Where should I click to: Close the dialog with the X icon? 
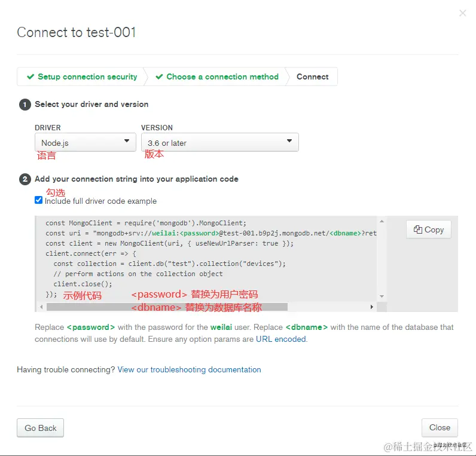click(x=462, y=13)
